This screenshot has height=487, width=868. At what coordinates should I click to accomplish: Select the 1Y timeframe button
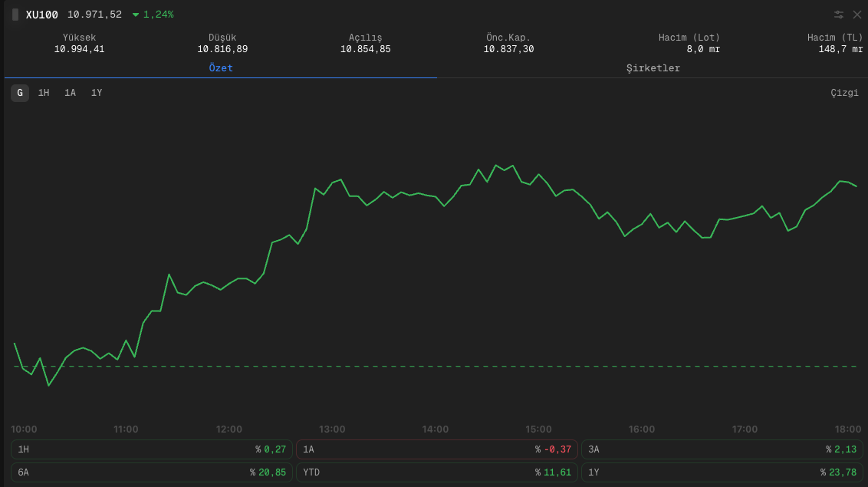[x=95, y=92]
